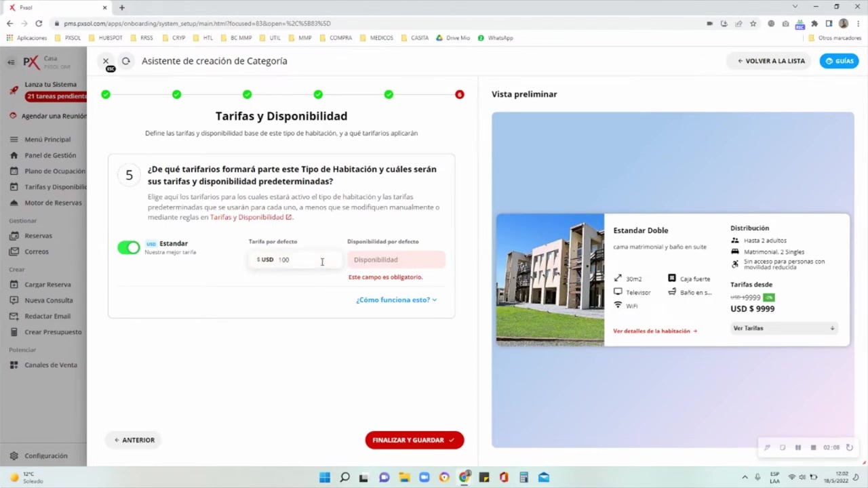Open the Drive Mio bookmark

pyautogui.click(x=453, y=37)
